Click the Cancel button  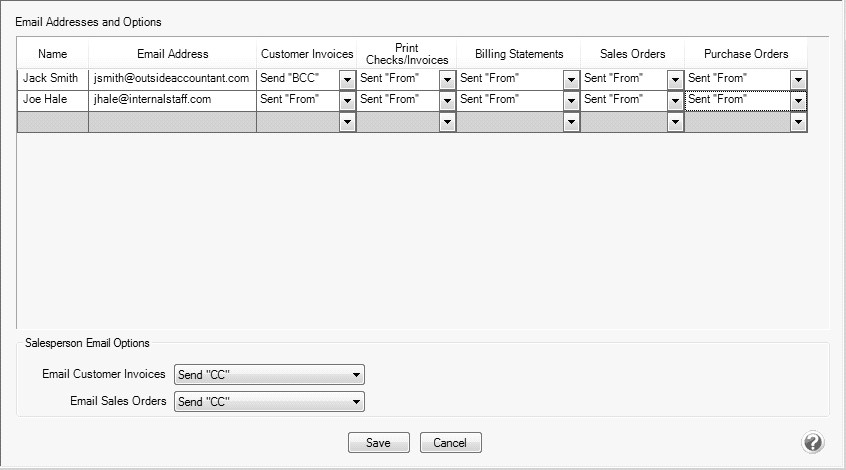point(450,443)
